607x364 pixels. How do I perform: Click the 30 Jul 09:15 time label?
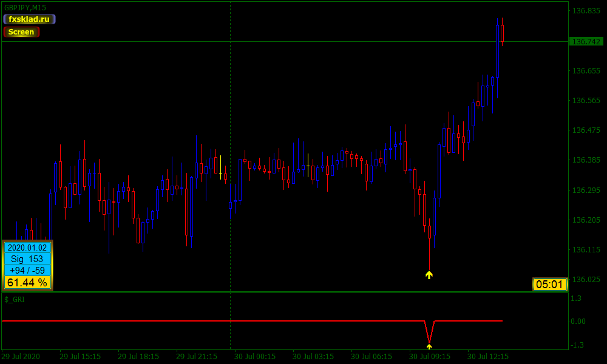click(430, 356)
